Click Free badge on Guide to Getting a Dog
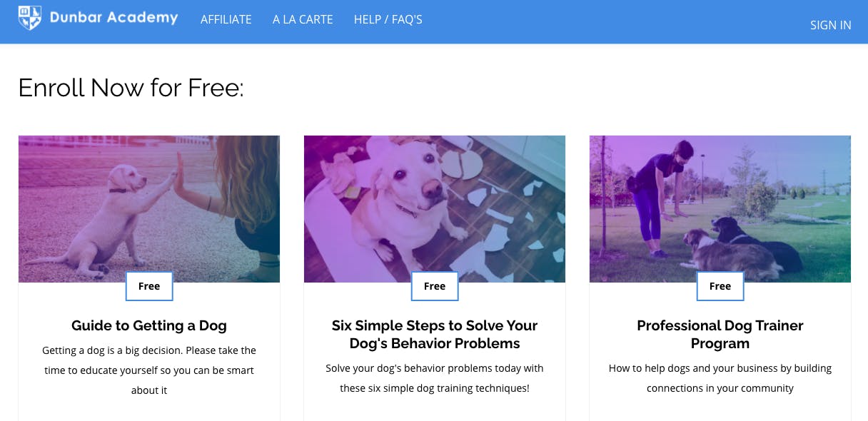This screenshot has width=868, height=421. pyautogui.click(x=149, y=286)
